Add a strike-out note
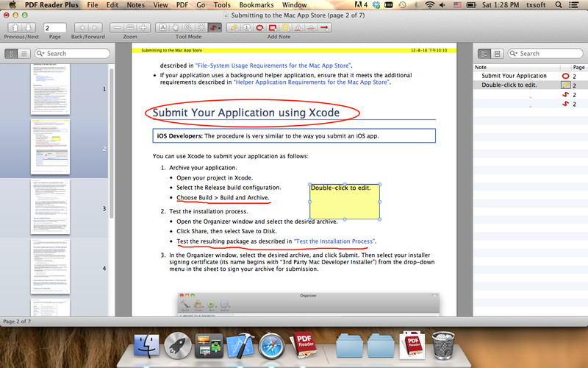The image size is (588, 368). tap(311, 27)
